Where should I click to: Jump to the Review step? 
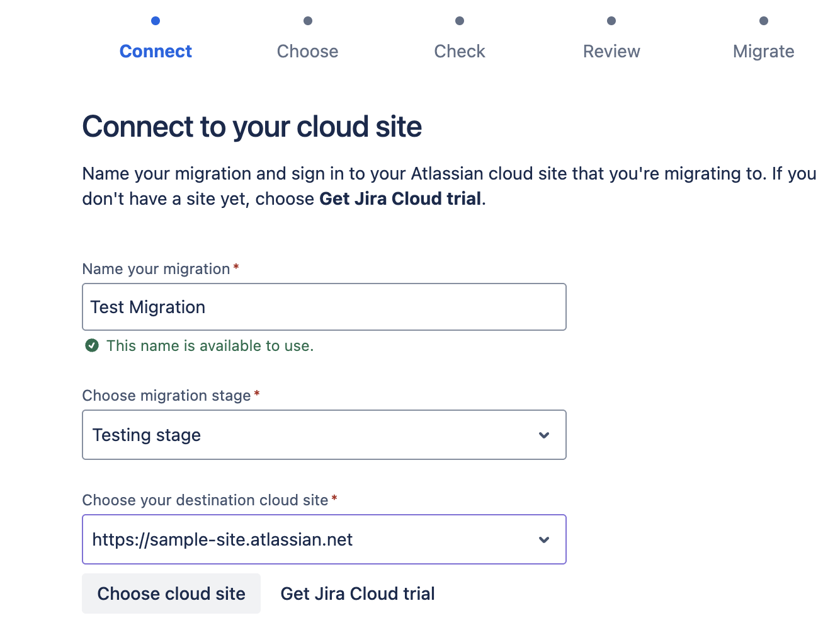click(x=611, y=51)
